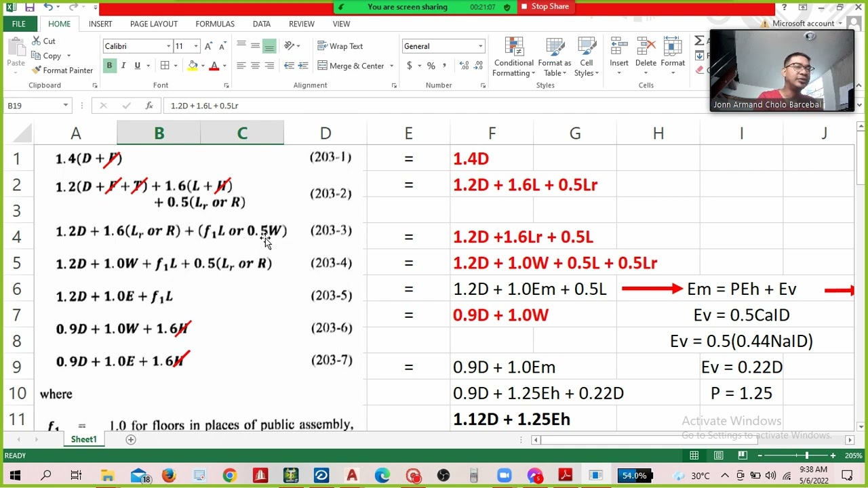Click Increase Indent icon
Screen dimensions: 868x488
[302, 66]
